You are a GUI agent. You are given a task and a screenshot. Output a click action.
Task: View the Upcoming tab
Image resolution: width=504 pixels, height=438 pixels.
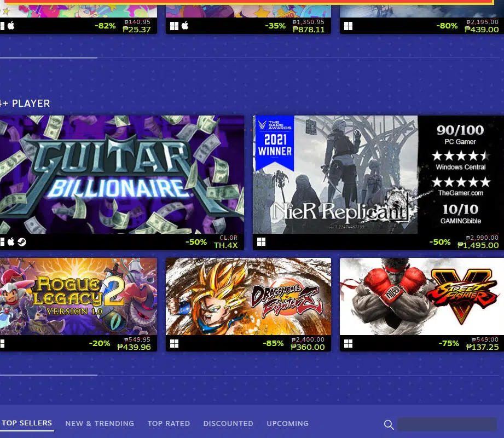coord(288,424)
